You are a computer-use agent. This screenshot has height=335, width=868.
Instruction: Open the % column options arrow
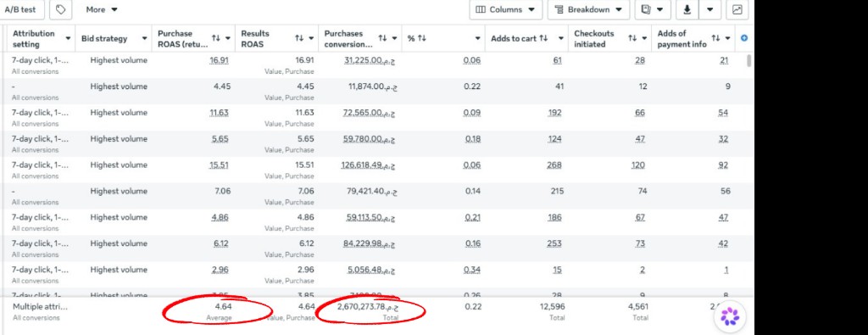[x=478, y=38]
